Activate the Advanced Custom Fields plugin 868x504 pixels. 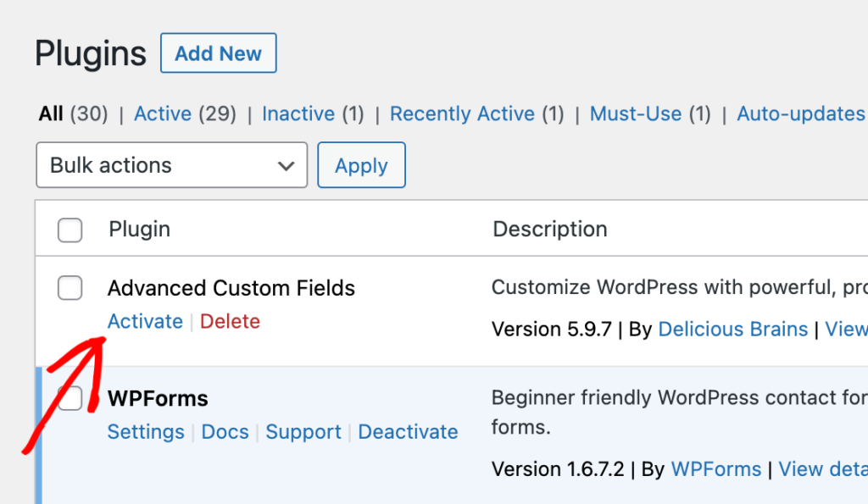coord(145,321)
